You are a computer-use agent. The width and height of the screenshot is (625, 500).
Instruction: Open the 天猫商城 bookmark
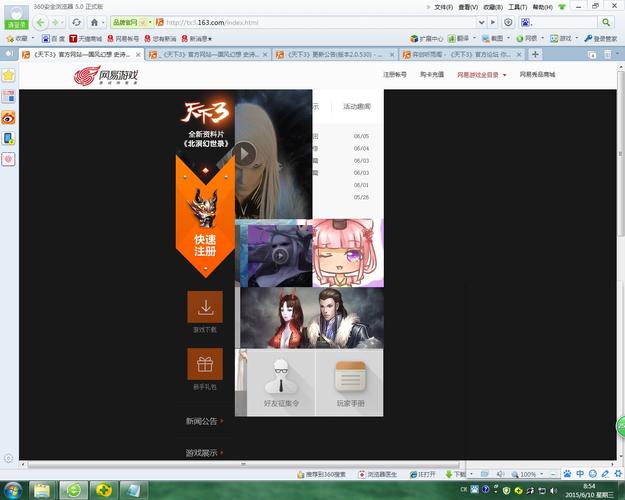tap(86, 39)
